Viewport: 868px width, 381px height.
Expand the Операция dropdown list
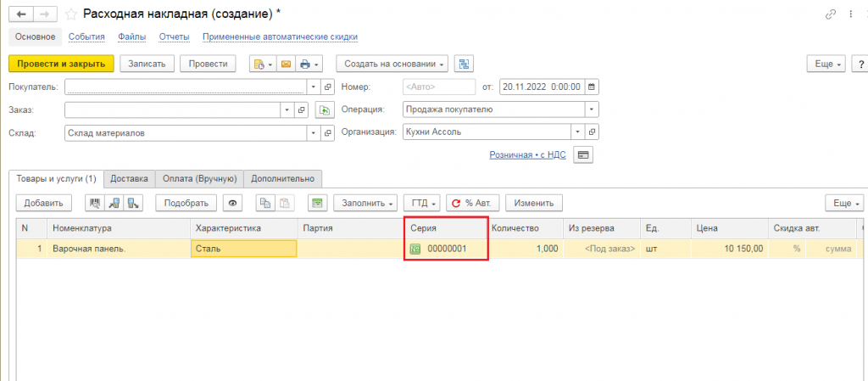(593, 109)
